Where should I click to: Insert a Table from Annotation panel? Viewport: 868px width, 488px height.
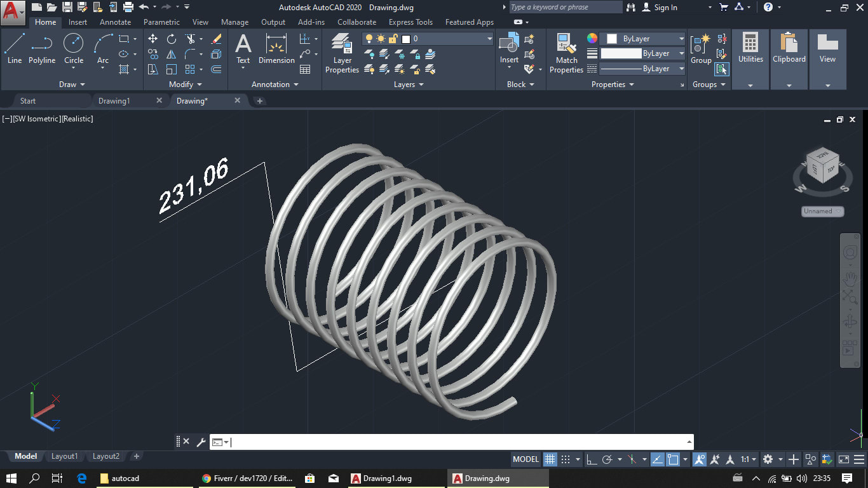(305, 69)
